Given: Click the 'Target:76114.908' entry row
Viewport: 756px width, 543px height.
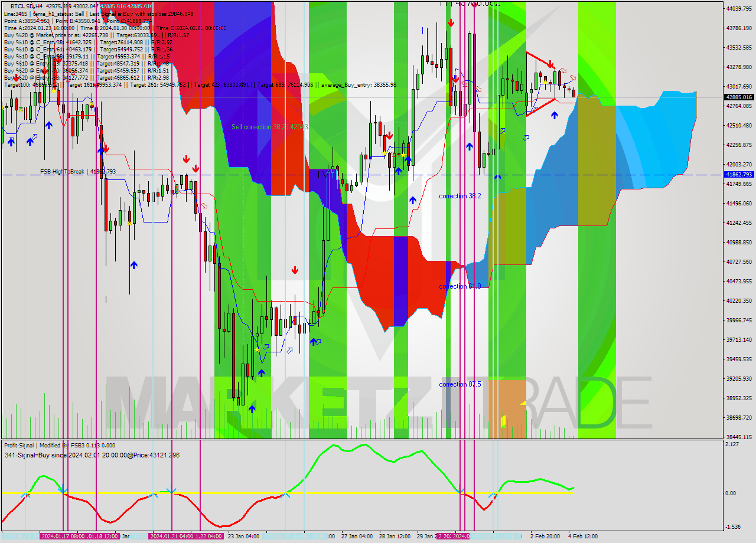Looking at the screenshot, I should point(88,42).
